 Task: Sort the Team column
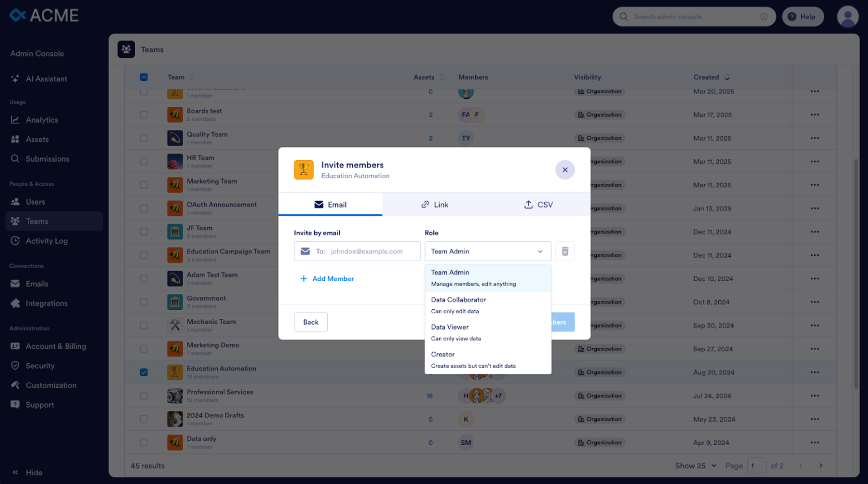(x=192, y=77)
